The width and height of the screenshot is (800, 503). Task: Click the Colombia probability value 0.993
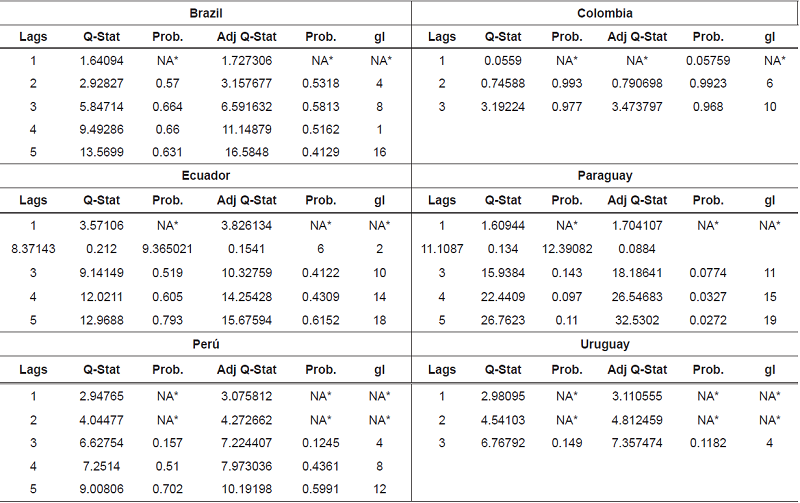[566, 84]
